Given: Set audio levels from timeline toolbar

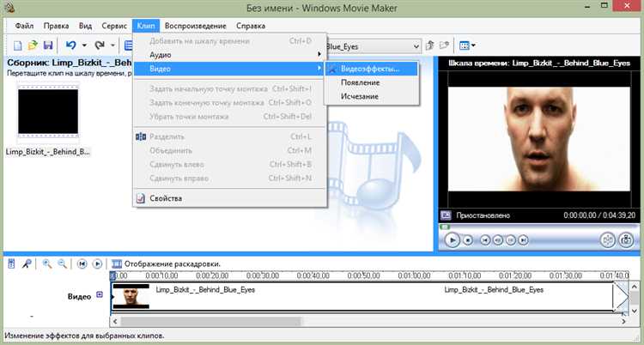Looking at the screenshot, I should [11, 263].
